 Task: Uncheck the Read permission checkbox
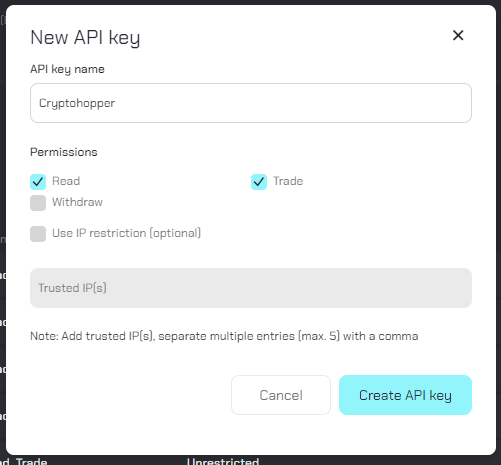click(38, 182)
